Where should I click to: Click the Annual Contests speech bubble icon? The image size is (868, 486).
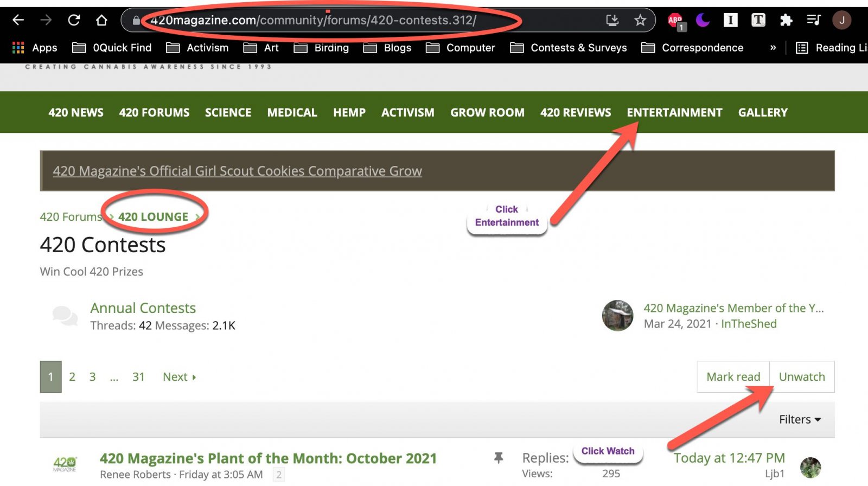pyautogui.click(x=65, y=316)
